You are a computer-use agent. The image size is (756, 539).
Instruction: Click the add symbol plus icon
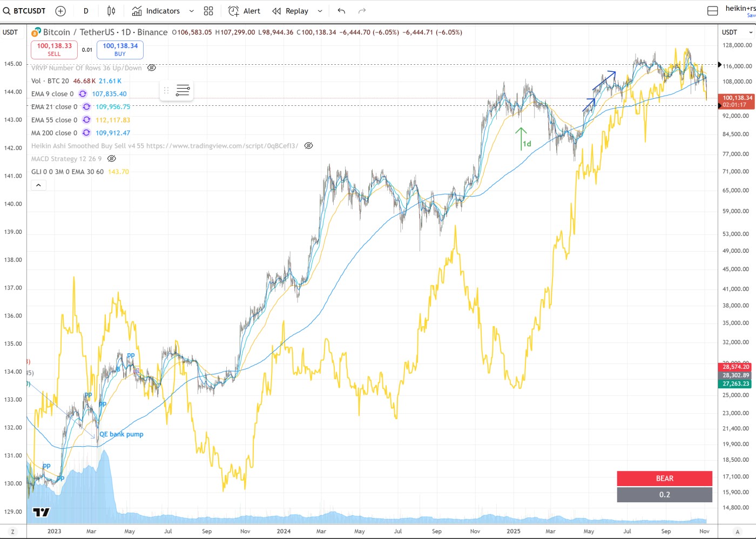tap(60, 11)
